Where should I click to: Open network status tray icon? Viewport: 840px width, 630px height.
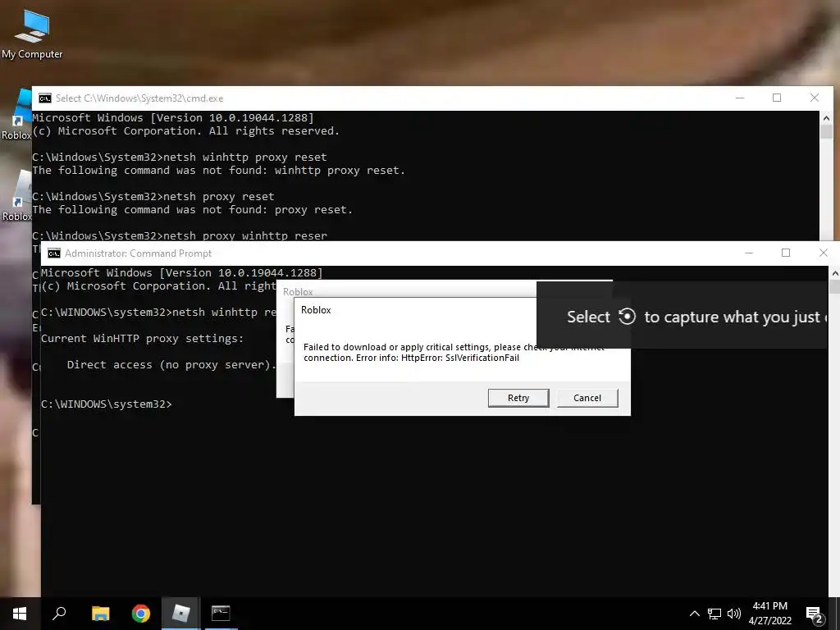714,614
